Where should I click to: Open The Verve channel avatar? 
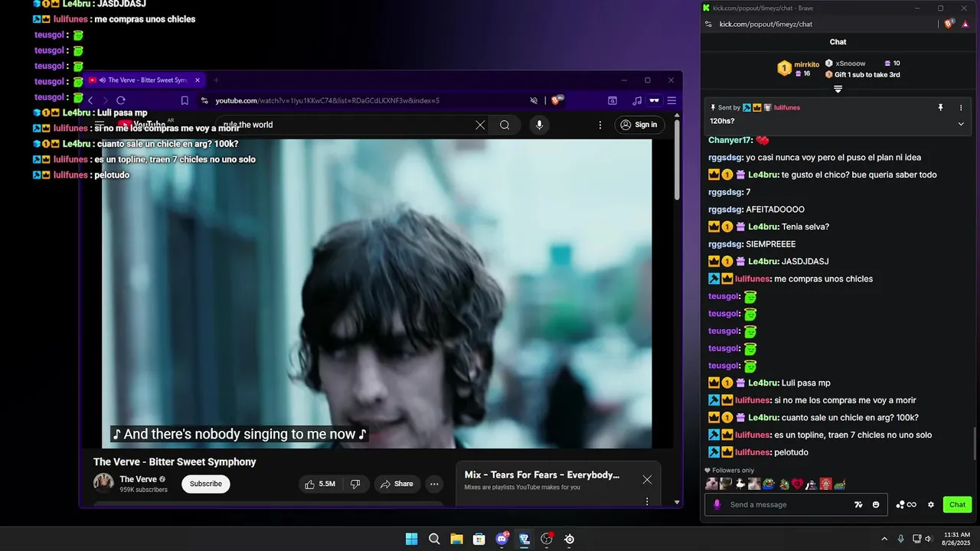(103, 484)
